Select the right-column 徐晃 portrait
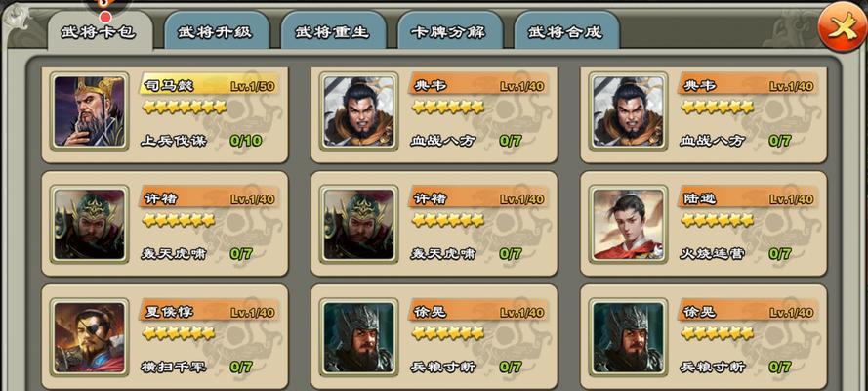868x391 pixels. click(629, 337)
